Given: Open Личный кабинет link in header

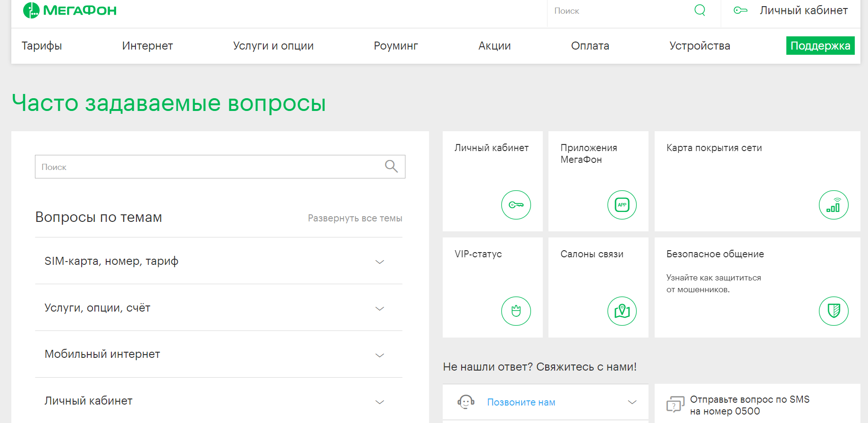Looking at the screenshot, I should point(803,10).
